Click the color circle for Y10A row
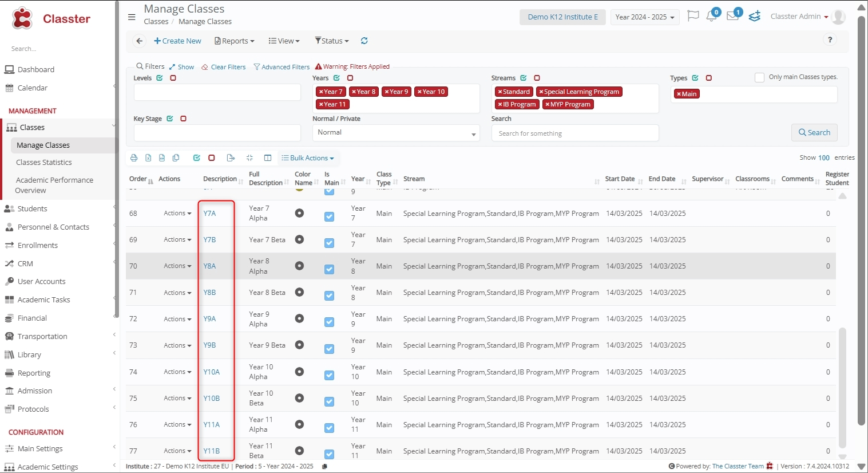Screen dimensions: 868x473 299,372
